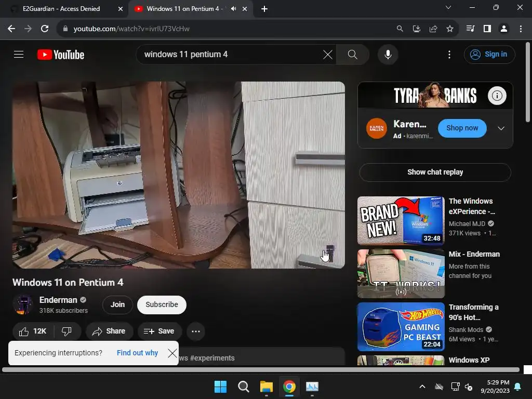The width and height of the screenshot is (532, 399).
Task: Click the video player area
Action: (x=179, y=175)
